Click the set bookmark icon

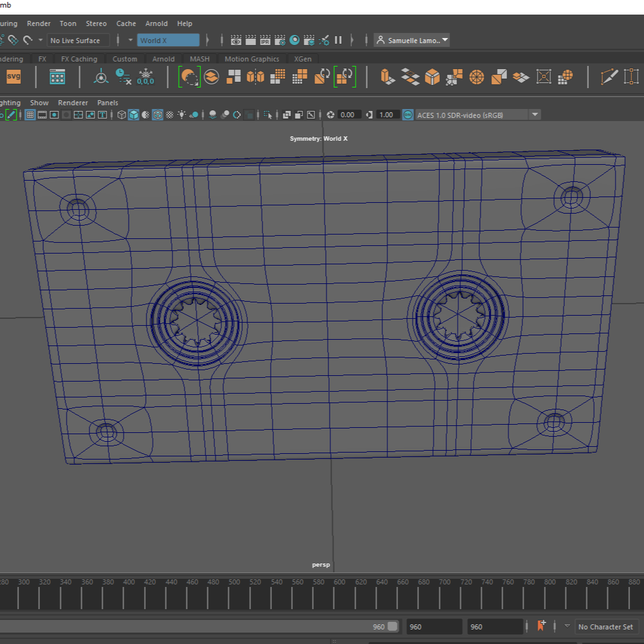point(541,626)
